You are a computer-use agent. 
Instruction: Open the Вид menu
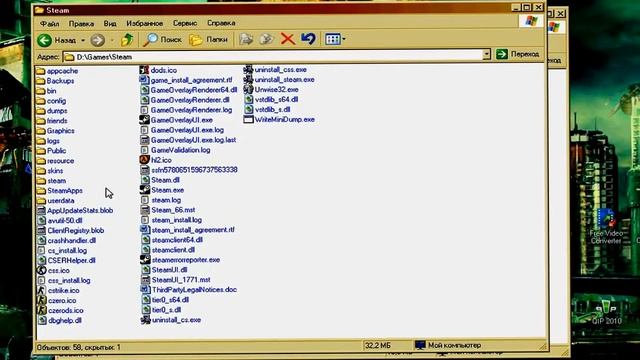pos(110,24)
